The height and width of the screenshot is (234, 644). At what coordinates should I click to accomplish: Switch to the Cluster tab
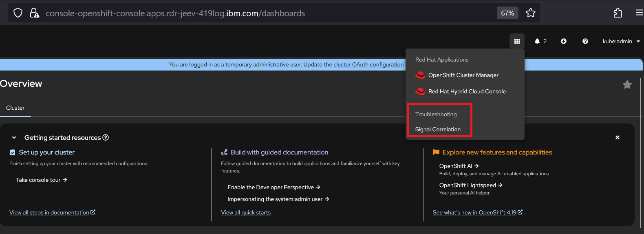tap(15, 108)
